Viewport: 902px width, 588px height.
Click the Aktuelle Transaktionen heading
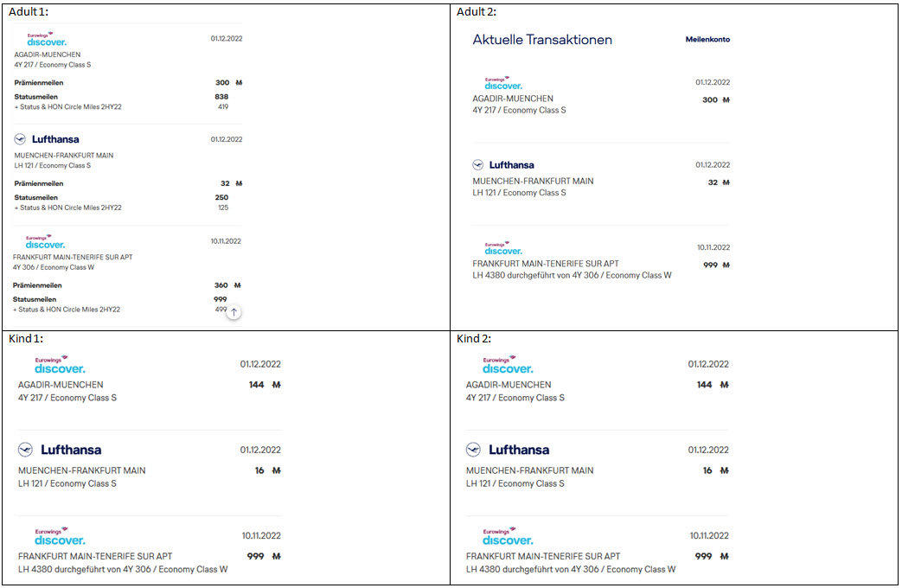point(542,40)
